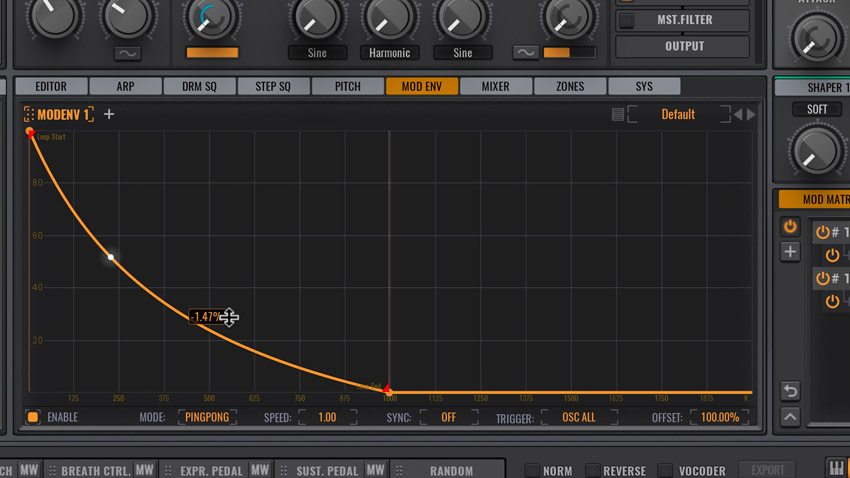Click the BREATH CTRL. source label
Image resolution: width=850 pixels, height=478 pixels.
(x=96, y=470)
